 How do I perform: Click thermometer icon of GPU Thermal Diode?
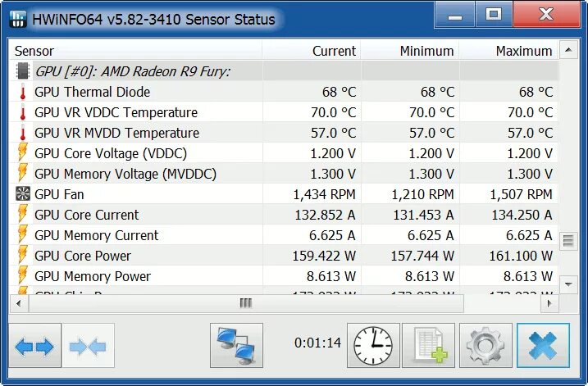(23, 92)
